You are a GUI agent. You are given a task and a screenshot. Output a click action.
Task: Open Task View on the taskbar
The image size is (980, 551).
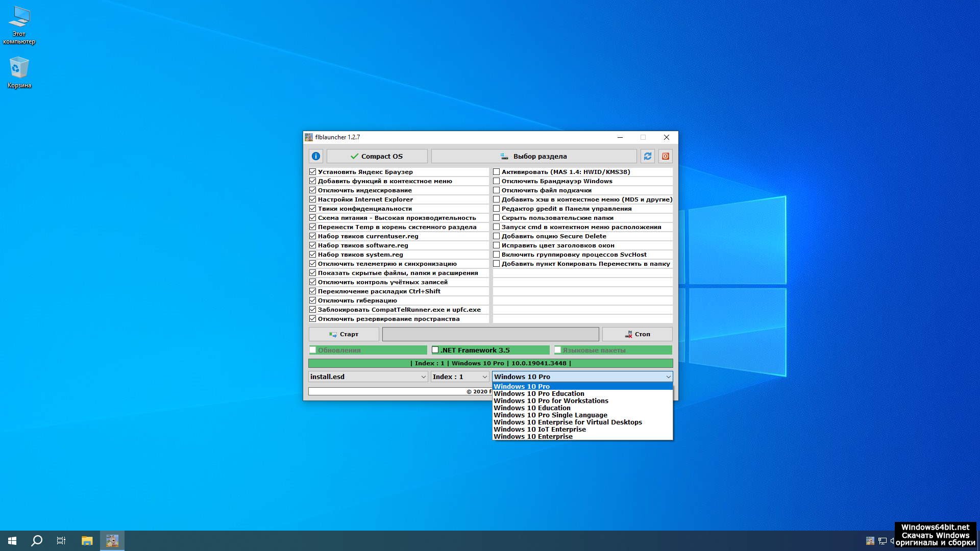point(61,541)
